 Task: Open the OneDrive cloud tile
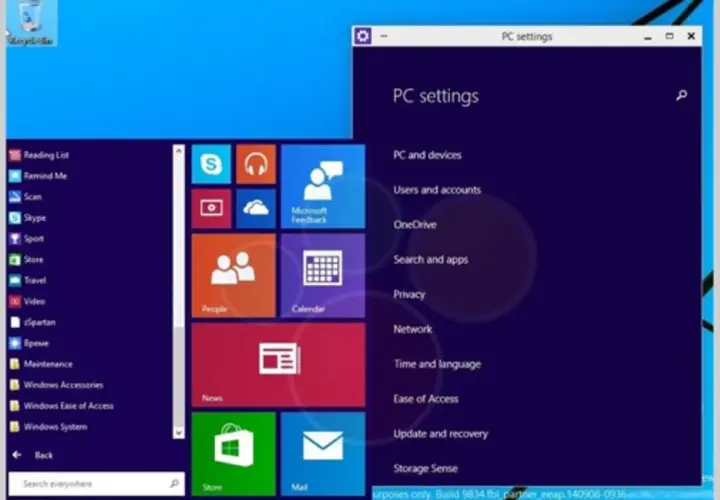point(256,208)
